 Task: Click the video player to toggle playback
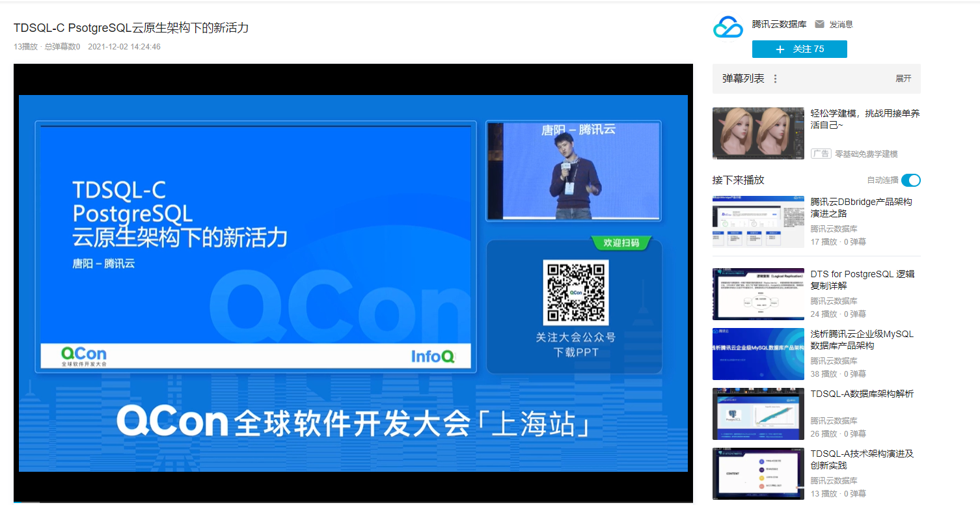(353, 283)
